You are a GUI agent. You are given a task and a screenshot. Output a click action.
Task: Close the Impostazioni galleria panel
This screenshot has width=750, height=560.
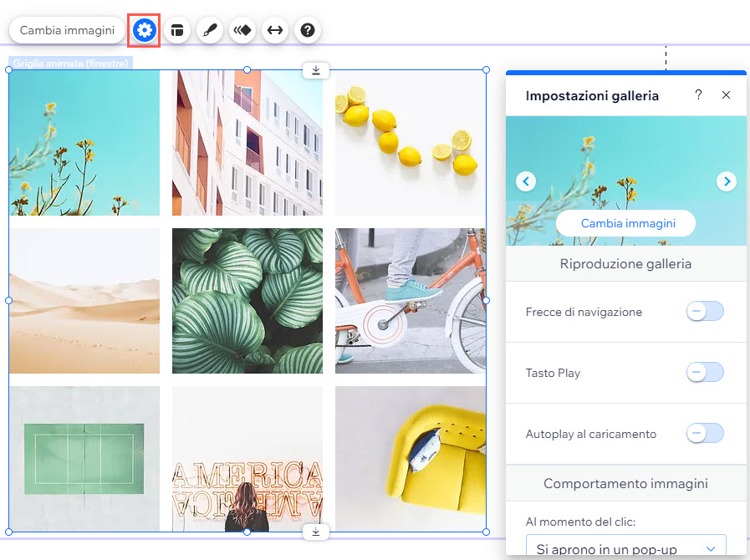(x=726, y=94)
